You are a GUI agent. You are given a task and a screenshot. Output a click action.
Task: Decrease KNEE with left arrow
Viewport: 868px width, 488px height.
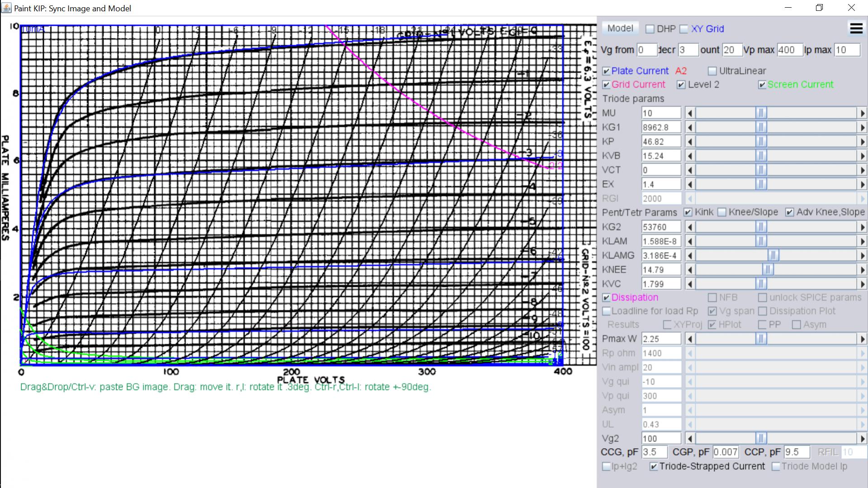coord(690,270)
